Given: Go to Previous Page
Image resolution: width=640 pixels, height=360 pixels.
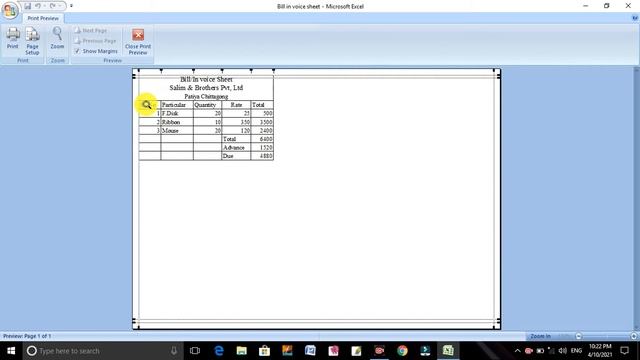Looking at the screenshot, I should [x=95, y=41].
